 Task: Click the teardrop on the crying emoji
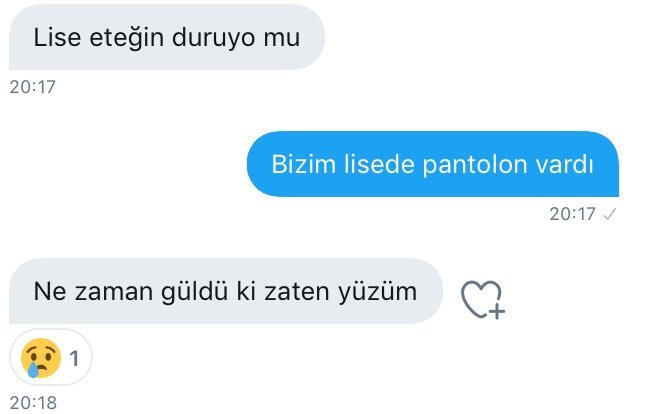click(32, 370)
